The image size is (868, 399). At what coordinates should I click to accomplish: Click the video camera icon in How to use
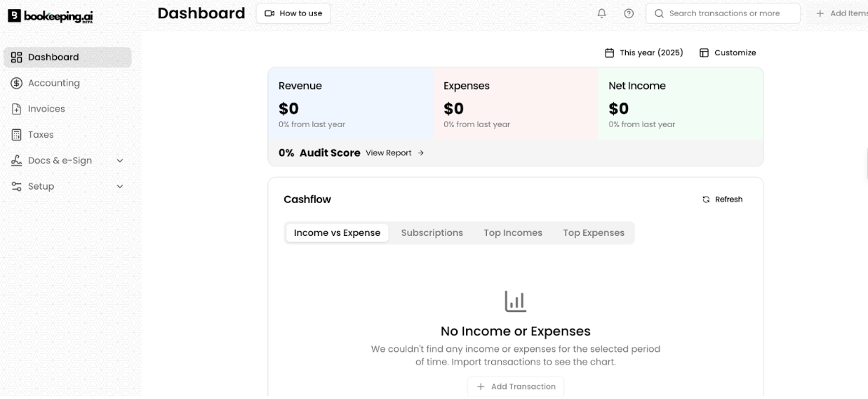click(269, 13)
